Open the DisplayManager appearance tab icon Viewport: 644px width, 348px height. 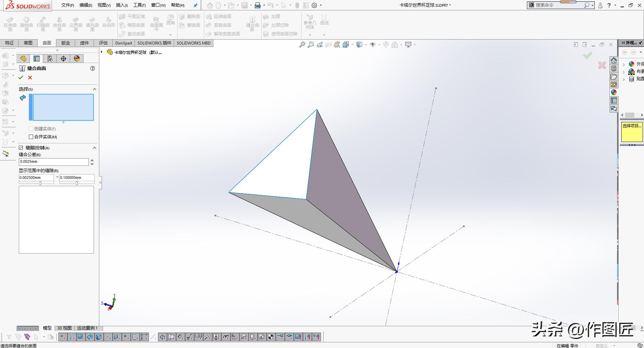77,59
